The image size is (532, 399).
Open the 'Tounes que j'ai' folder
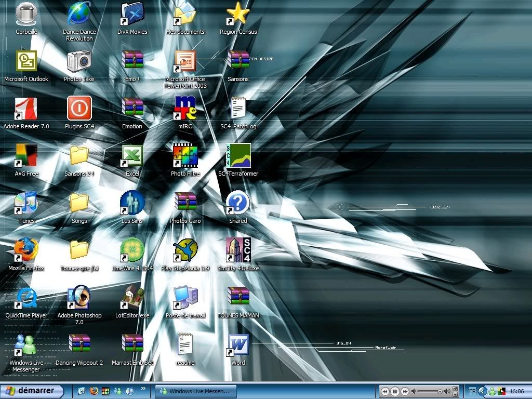point(79,255)
